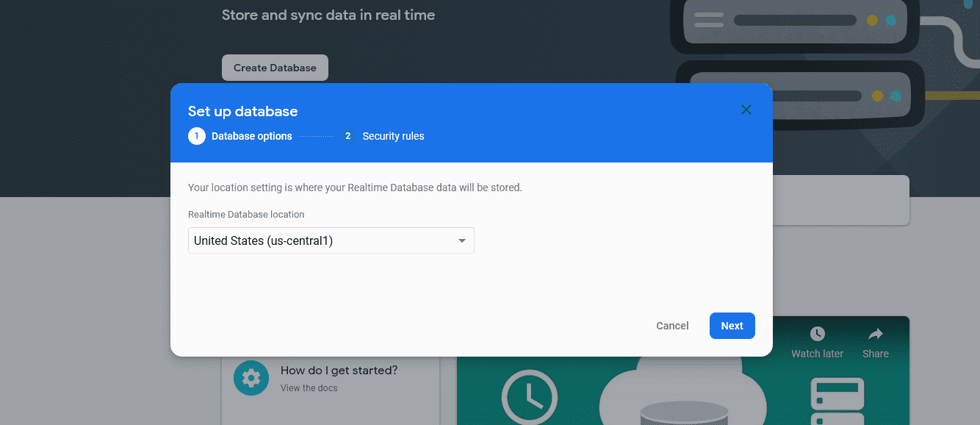
Task: Select the step 1 circle indicator
Action: 197,136
